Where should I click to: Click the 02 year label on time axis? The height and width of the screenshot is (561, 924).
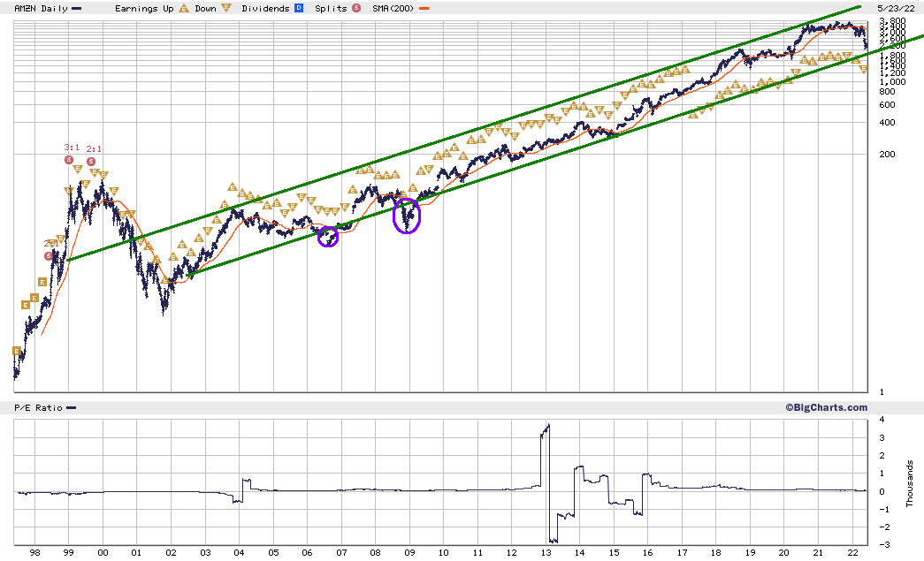coord(171,553)
